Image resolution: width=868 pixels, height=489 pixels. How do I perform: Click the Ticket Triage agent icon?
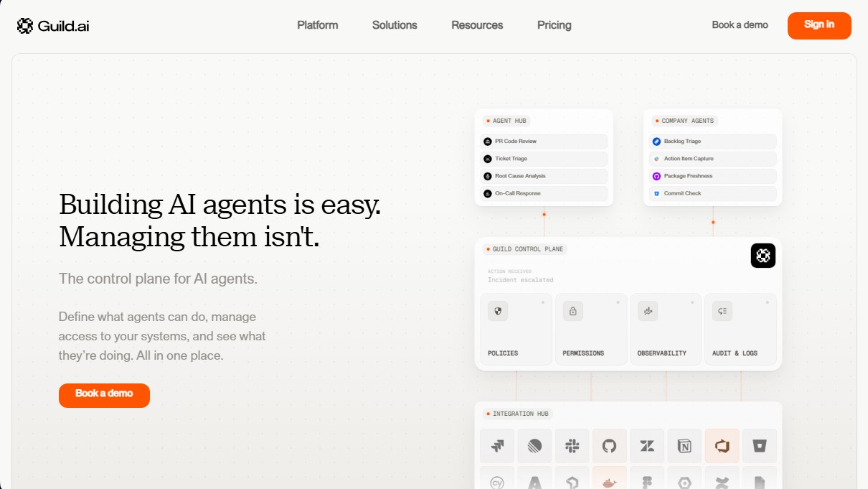click(x=488, y=159)
